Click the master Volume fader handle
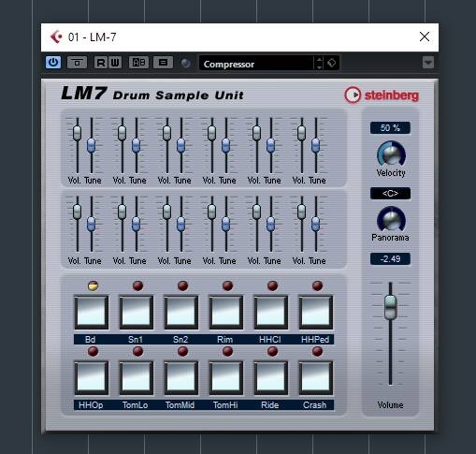This screenshot has width=476, height=454. (x=390, y=307)
